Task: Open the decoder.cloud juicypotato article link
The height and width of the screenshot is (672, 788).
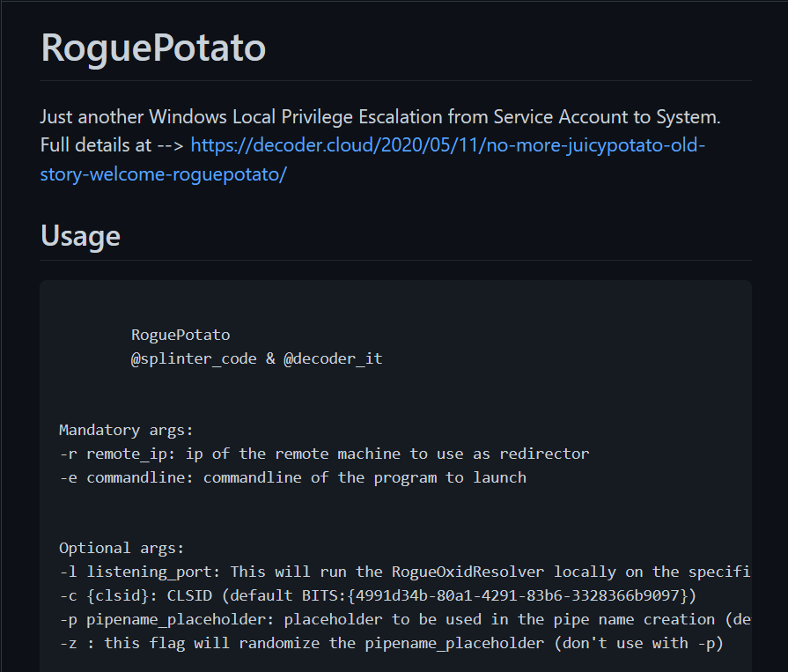Action: [448, 145]
